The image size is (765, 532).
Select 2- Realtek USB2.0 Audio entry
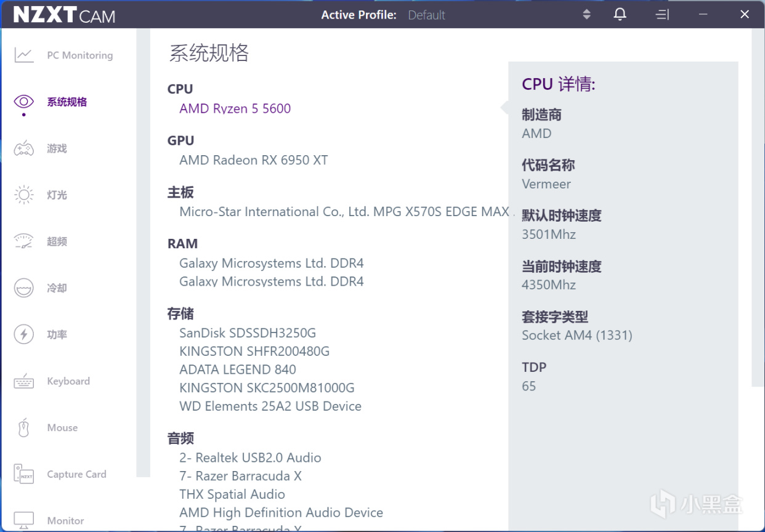click(250, 458)
